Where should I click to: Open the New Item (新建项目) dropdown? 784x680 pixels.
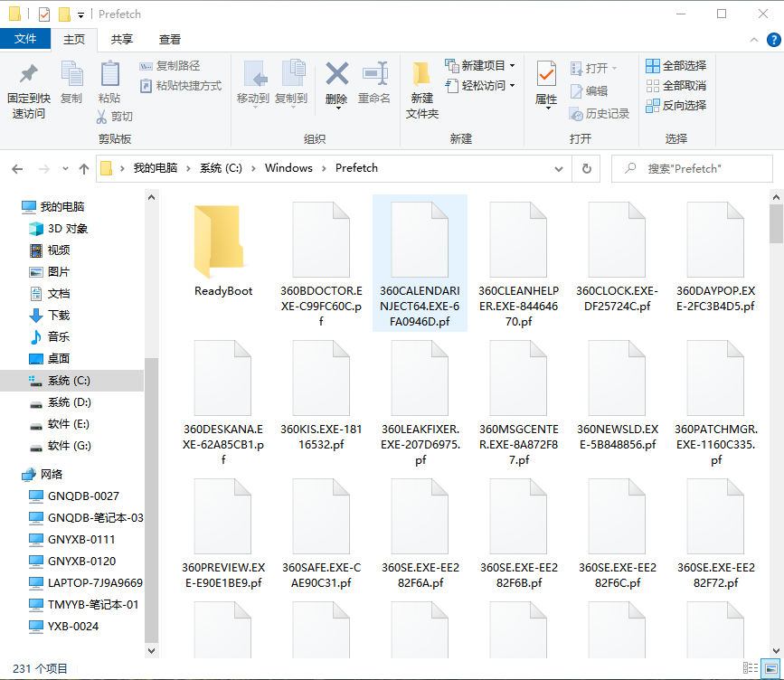480,65
